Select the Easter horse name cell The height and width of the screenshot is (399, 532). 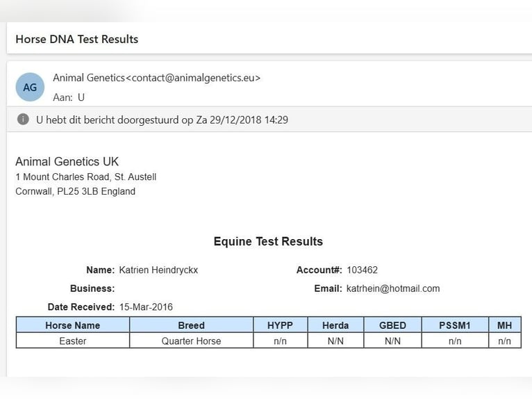click(x=72, y=341)
